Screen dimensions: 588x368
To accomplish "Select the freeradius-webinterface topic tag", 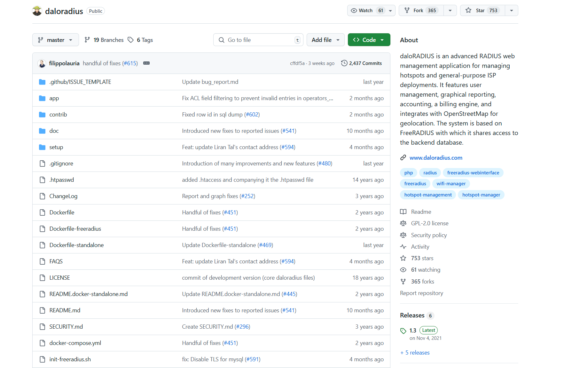I will 473,173.
